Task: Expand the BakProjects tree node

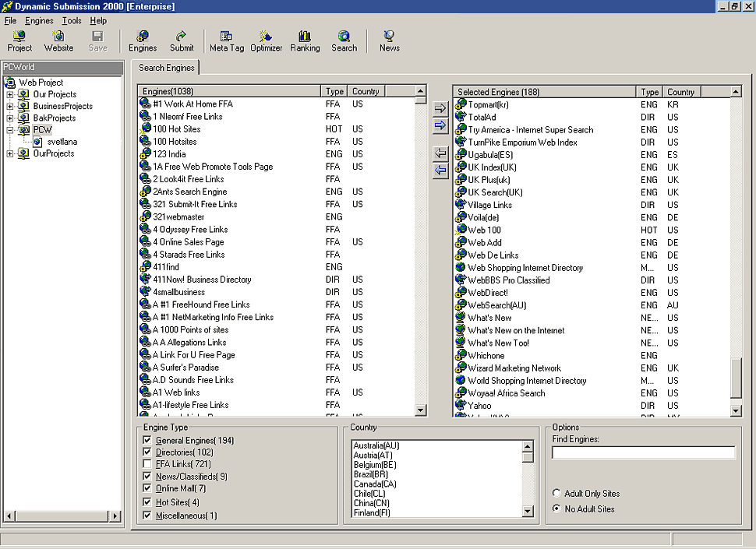Action: [x=9, y=118]
